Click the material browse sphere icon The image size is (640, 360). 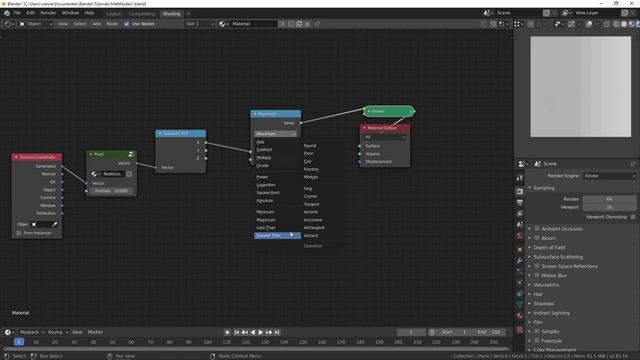point(223,24)
